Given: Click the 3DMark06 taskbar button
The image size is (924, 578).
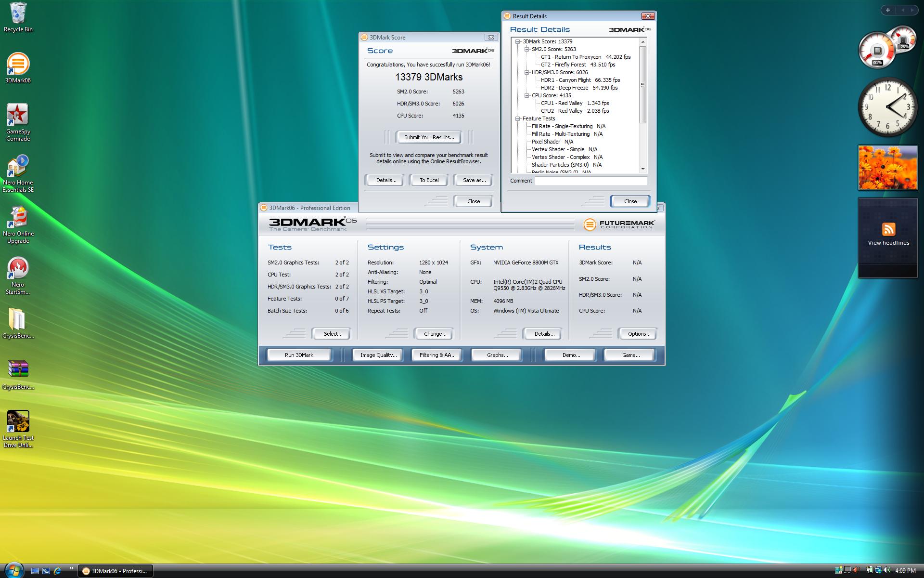Looking at the screenshot, I should 115,571.
